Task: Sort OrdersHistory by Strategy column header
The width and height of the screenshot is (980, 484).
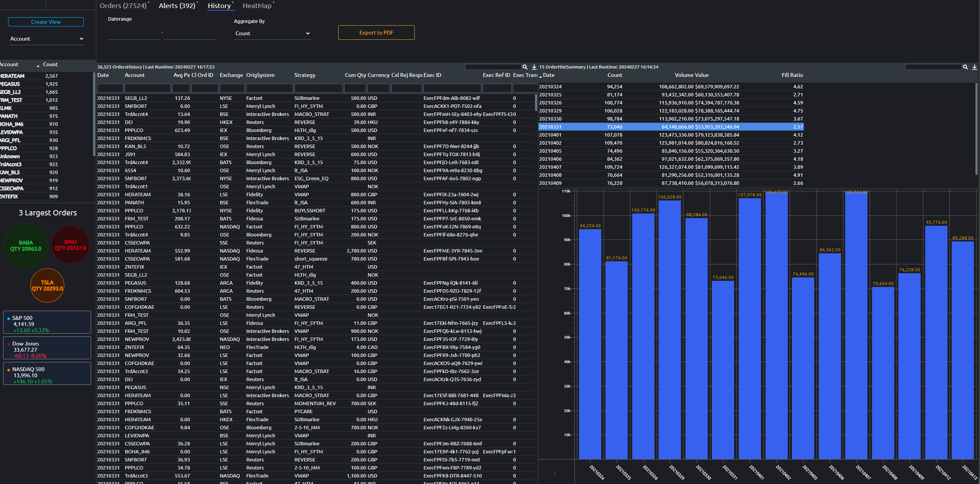Action: click(x=305, y=75)
